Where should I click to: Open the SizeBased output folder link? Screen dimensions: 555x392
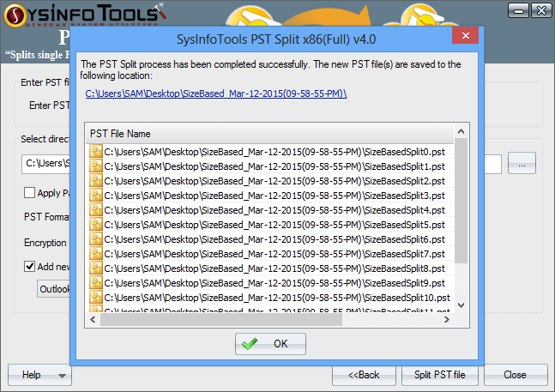click(x=216, y=93)
